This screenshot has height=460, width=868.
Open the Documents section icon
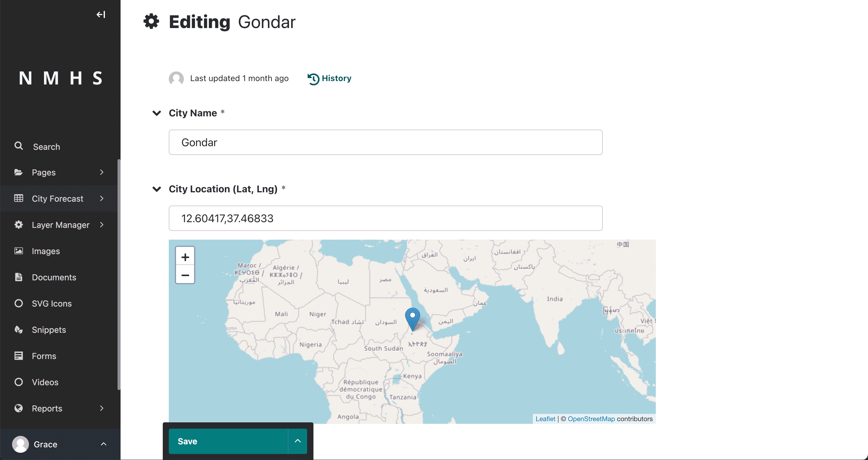(x=18, y=277)
